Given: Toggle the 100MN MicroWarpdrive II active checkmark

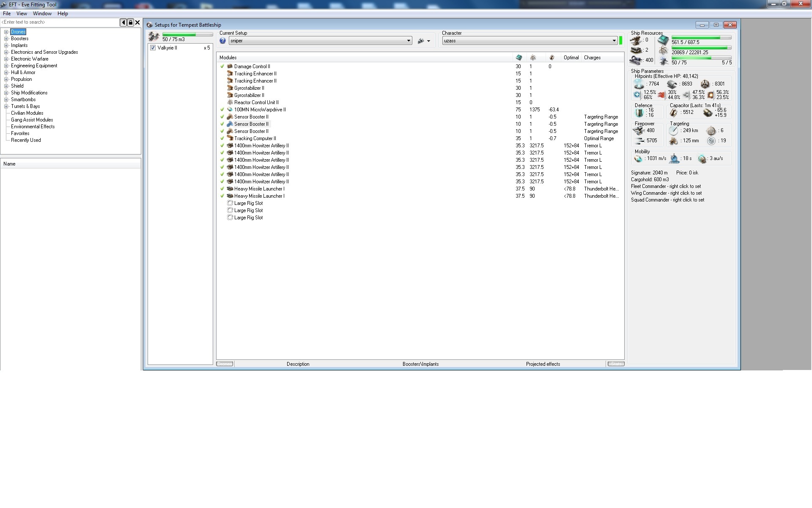Looking at the screenshot, I should pyautogui.click(x=222, y=110).
